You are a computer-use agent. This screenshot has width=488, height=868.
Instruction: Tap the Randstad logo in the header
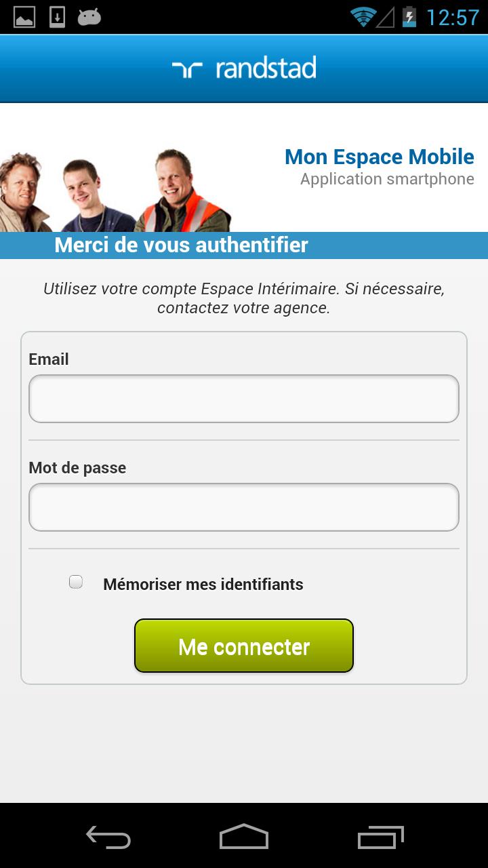coord(244,66)
